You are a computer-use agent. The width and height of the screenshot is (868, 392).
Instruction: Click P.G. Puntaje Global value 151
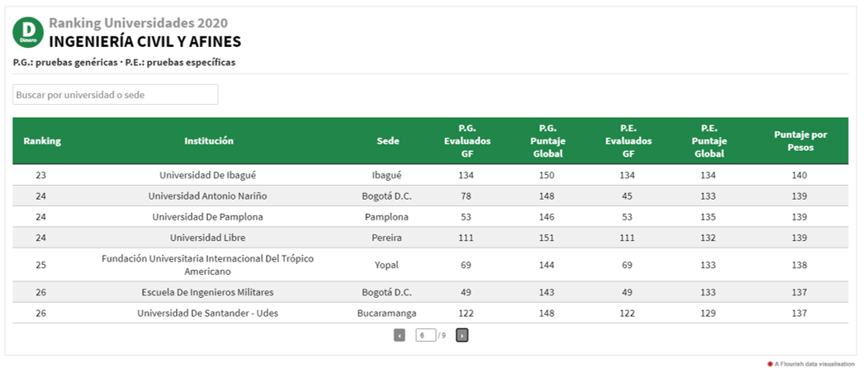(547, 239)
